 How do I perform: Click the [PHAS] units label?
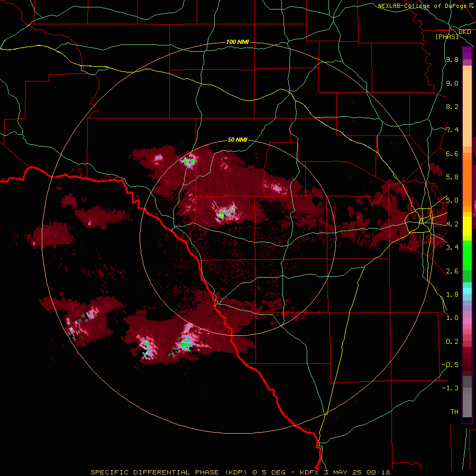coord(447,36)
